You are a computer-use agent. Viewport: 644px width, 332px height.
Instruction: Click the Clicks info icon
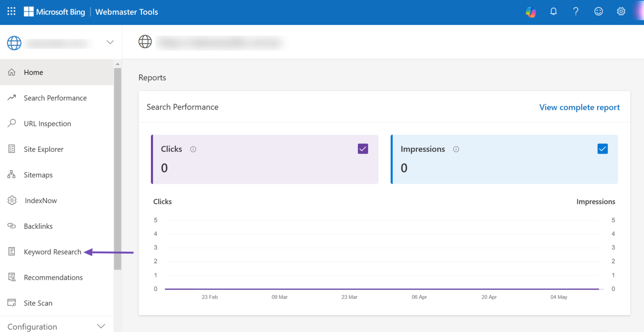pos(193,149)
